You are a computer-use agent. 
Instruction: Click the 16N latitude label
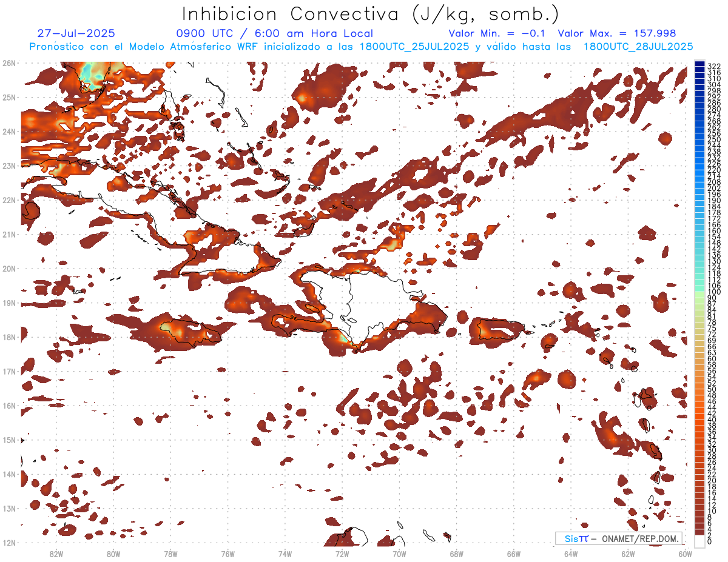tap(9, 406)
